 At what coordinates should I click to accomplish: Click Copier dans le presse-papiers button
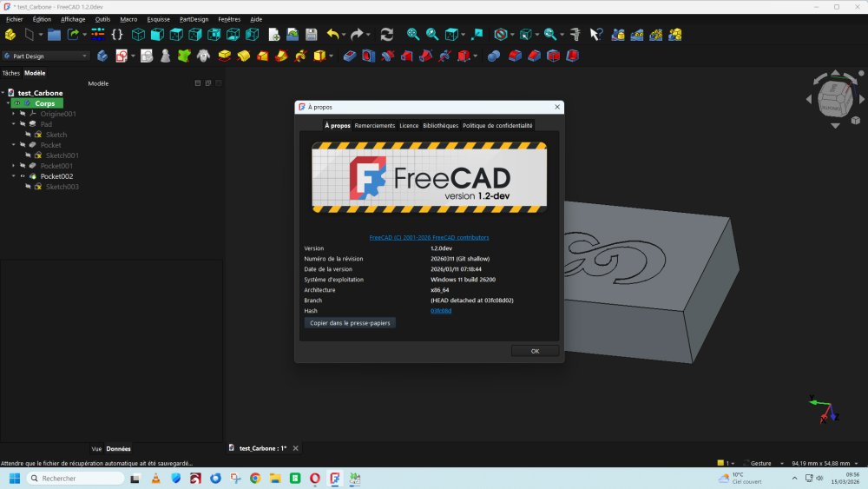[350, 323]
